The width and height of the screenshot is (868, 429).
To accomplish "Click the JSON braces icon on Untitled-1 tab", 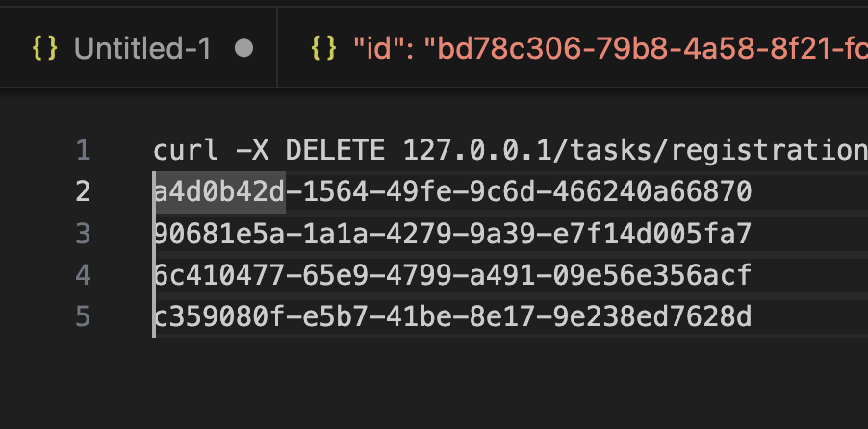I will pos(44,47).
